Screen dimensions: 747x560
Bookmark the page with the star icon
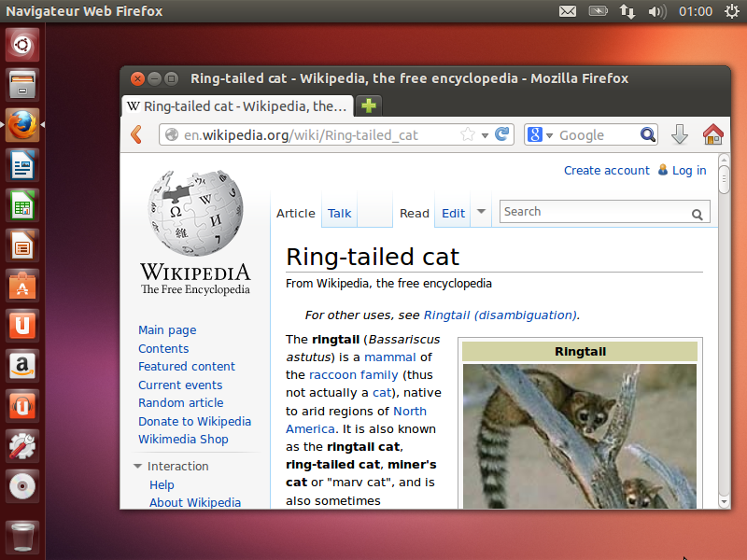468,134
